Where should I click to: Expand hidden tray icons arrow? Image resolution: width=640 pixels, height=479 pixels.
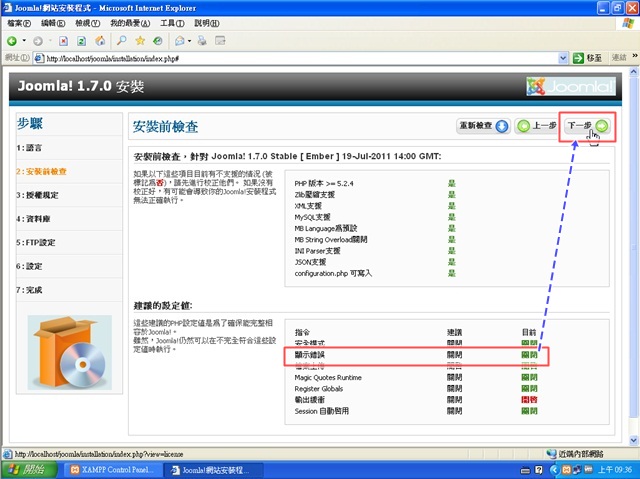pyautogui.click(x=554, y=470)
